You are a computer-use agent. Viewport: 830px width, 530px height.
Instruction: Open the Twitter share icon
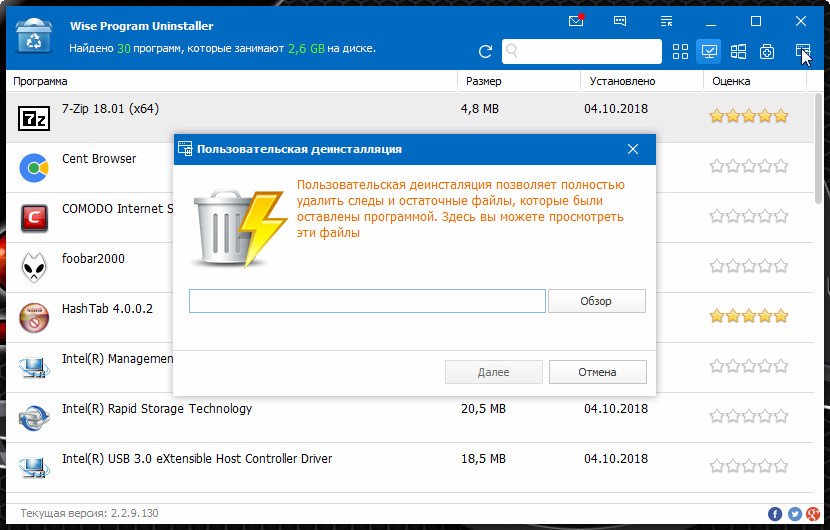[x=795, y=514]
